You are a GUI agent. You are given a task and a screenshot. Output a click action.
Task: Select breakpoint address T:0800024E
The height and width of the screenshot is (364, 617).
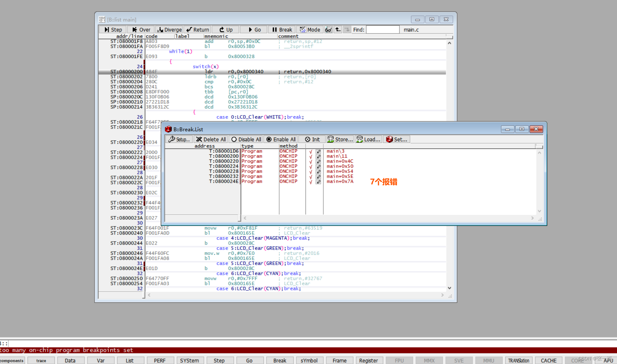223,181
